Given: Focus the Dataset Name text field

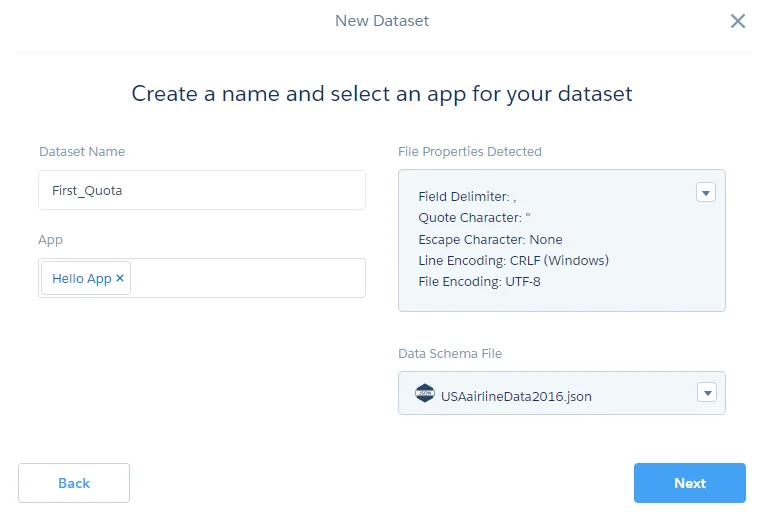Looking at the screenshot, I should click(201, 190).
